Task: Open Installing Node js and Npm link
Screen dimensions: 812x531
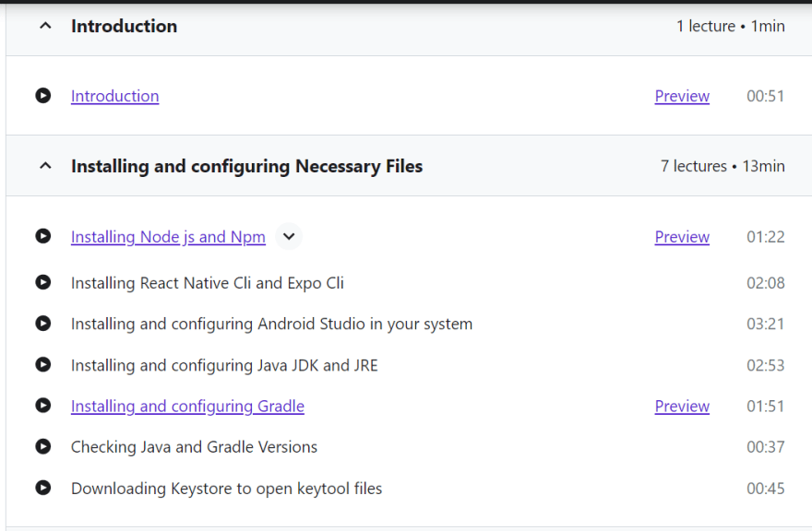Action: point(168,237)
